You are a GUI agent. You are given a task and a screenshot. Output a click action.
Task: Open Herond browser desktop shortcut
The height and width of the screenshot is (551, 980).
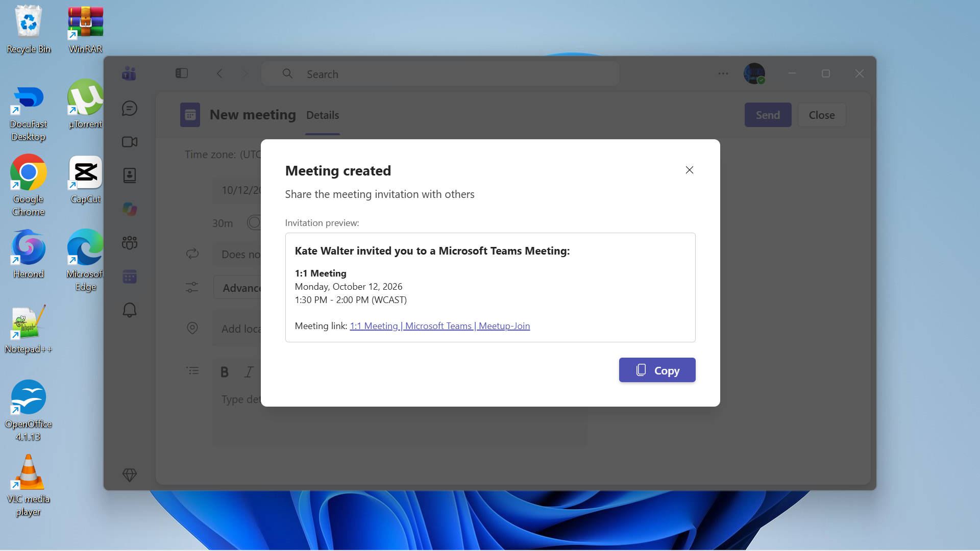click(x=29, y=254)
